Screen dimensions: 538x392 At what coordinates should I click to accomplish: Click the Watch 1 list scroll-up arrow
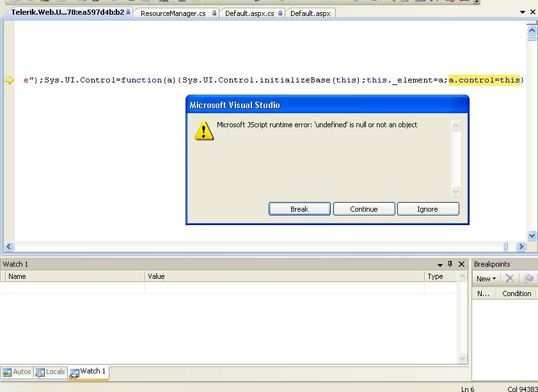(x=462, y=276)
